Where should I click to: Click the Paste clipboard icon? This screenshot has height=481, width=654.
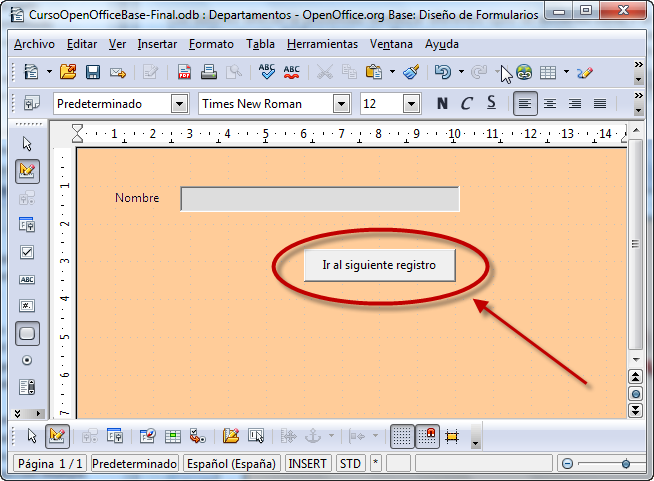coord(374,72)
